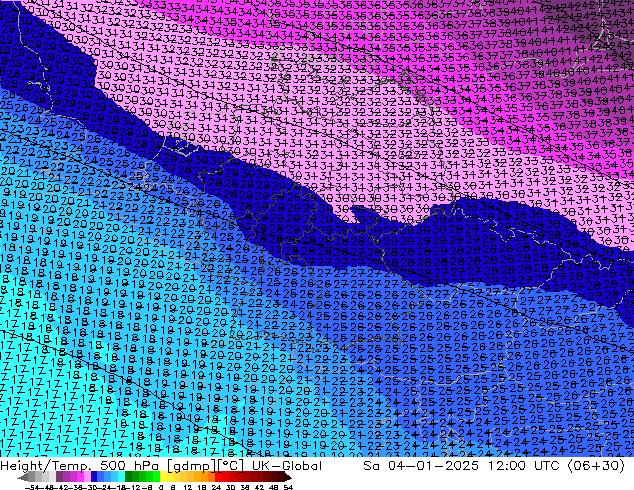This screenshot has width=634, height=490.
Task: Click the '-54' legend scale value
Action: coord(32,488)
